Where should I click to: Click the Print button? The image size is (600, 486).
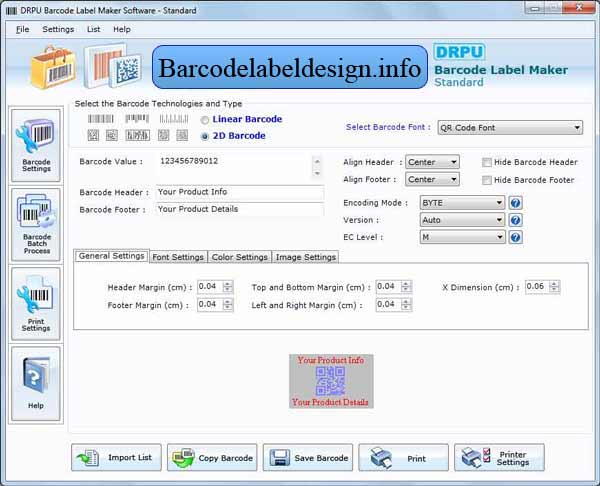coord(403,457)
